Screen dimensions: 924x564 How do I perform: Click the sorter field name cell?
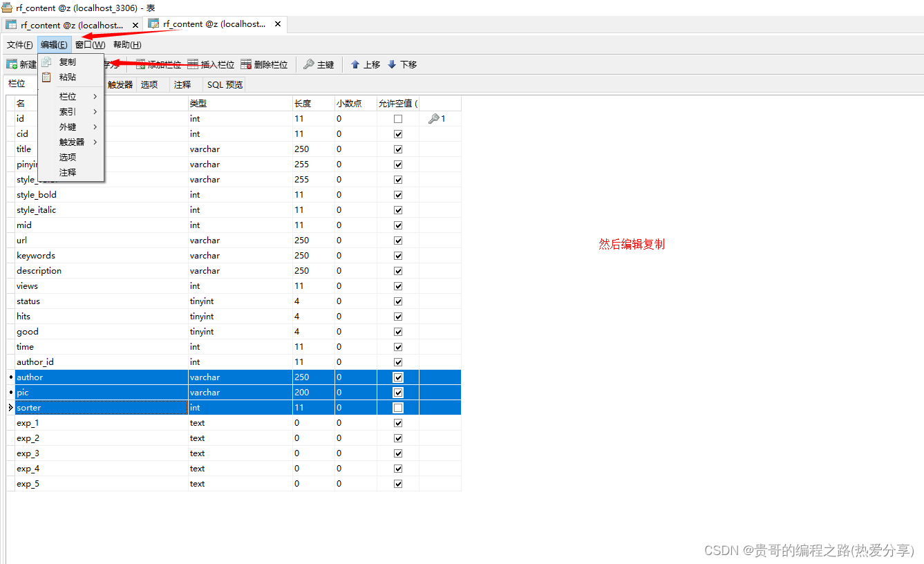tap(102, 408)
